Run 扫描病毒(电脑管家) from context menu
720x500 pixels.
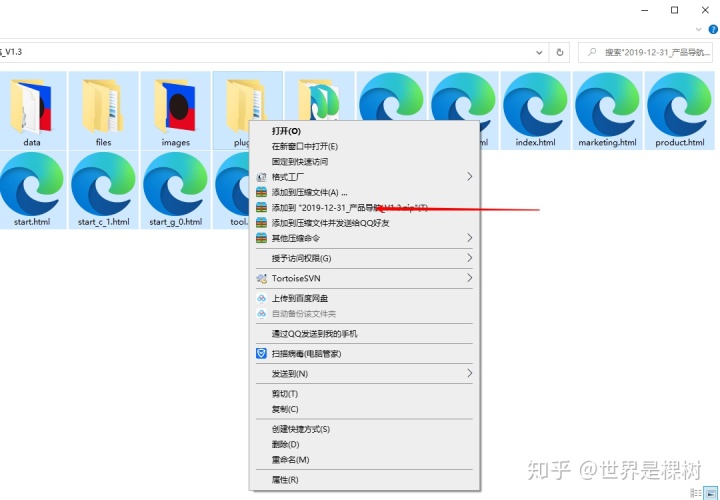click(365, 354)
